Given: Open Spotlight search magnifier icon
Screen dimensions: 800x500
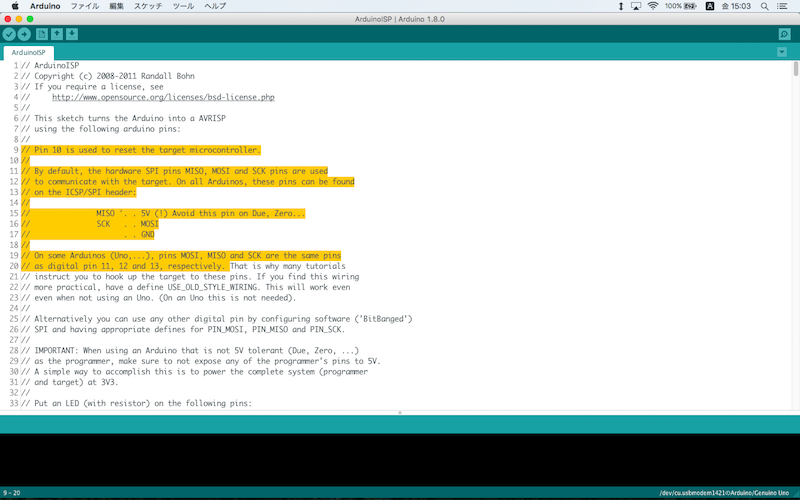Looking at the screenshot, I should (764, 6).
